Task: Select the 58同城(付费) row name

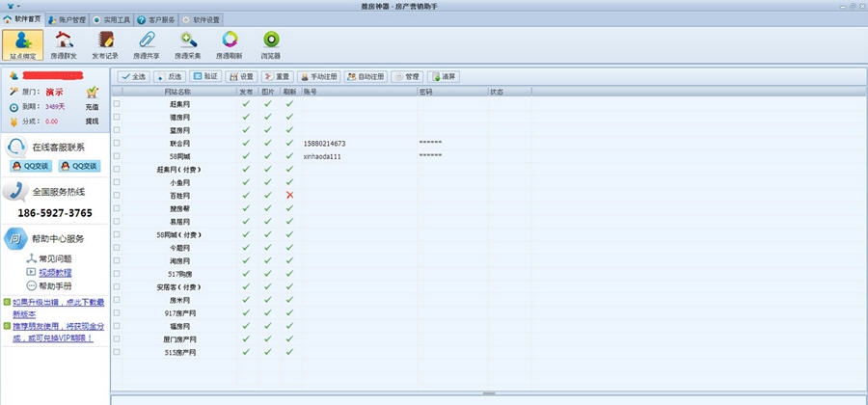Action: (x=179, y=234)
